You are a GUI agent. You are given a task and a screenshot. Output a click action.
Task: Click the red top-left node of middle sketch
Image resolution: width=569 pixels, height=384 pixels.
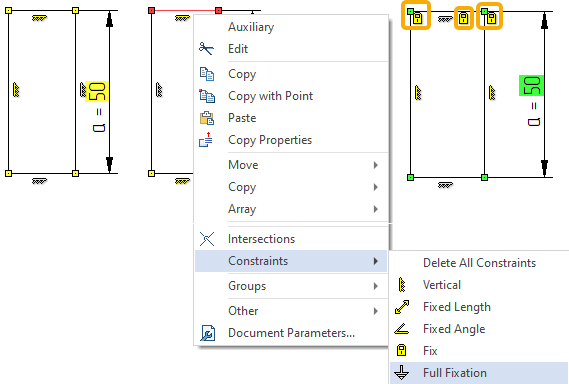152,11
